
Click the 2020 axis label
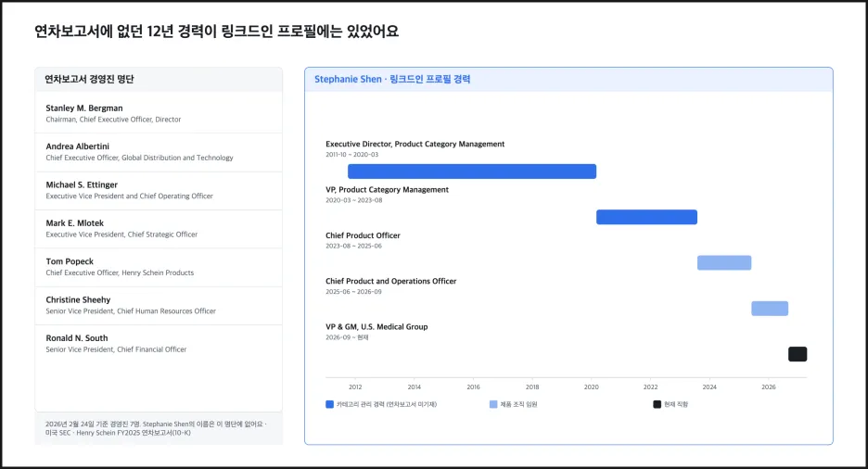click(592, 387)
